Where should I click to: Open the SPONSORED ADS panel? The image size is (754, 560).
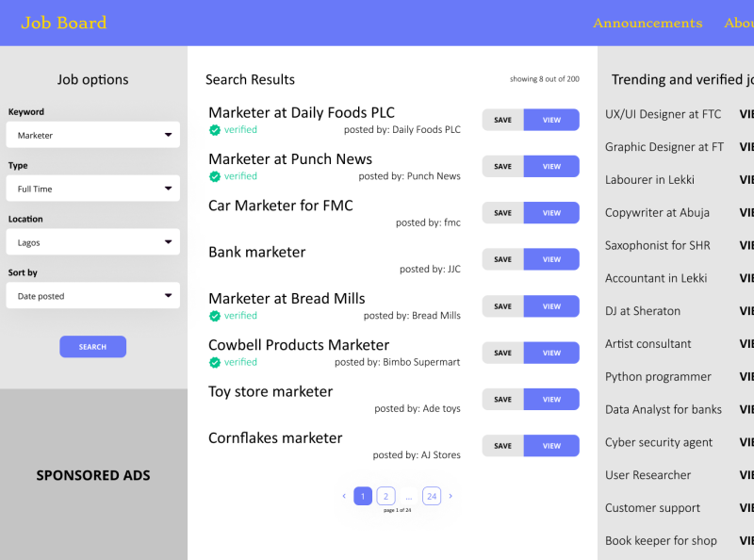[93, 475]
